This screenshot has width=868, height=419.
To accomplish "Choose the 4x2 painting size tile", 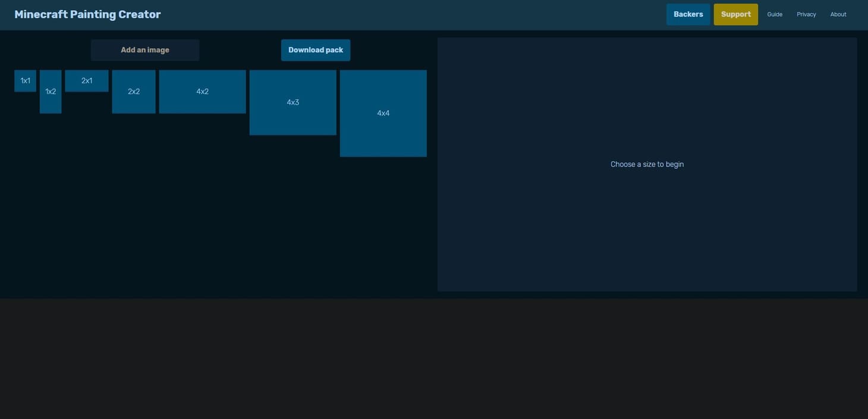I will pyautogui.click(x=202, y=92).
